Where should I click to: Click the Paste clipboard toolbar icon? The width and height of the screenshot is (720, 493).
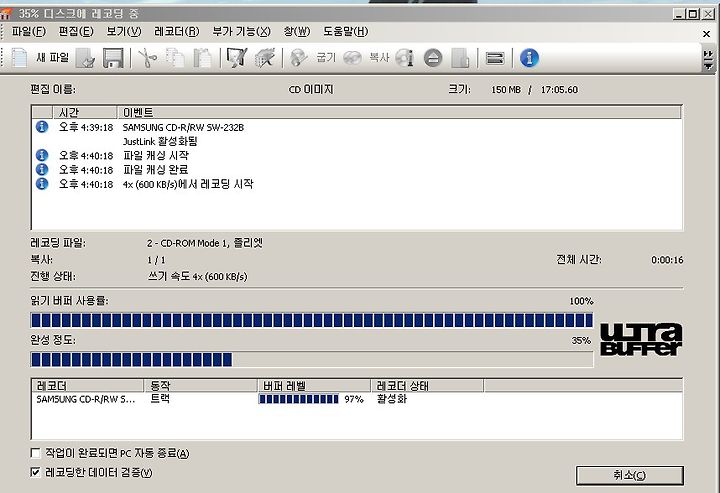pos(202,58)
